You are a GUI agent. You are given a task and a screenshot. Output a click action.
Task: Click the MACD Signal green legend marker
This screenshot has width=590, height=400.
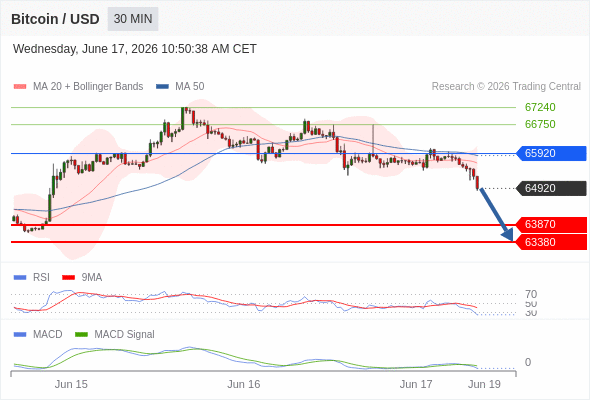point(81,334)
